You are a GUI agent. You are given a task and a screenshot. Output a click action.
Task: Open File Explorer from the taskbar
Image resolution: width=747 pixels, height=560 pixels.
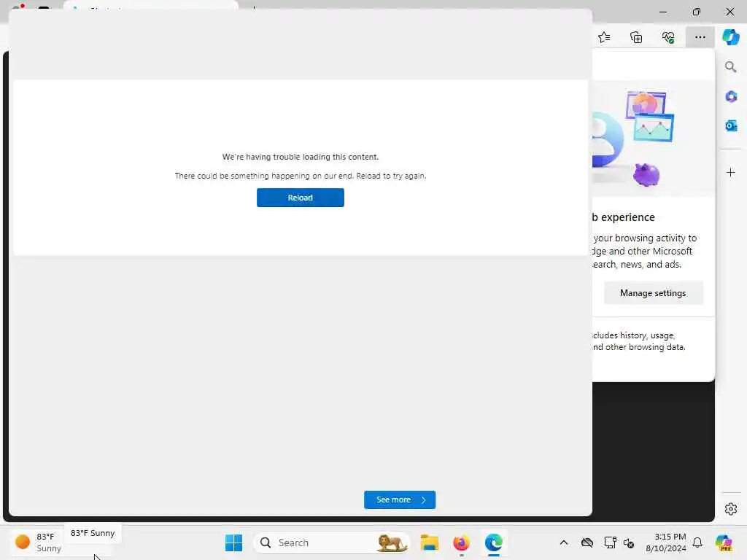[429, 542]
